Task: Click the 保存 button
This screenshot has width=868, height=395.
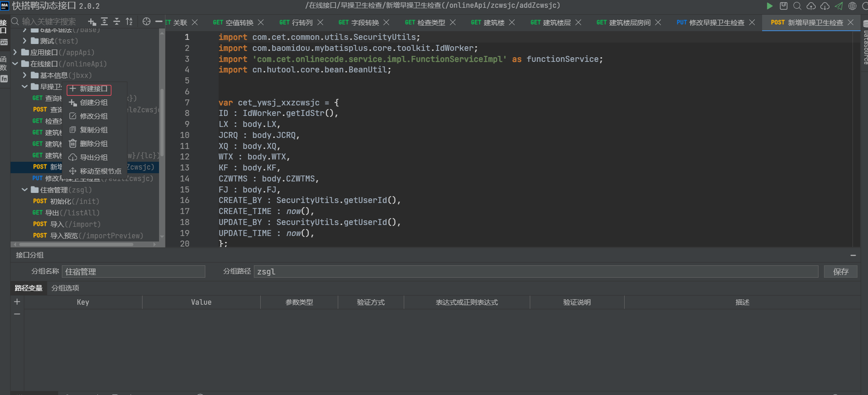Action: 841,272
